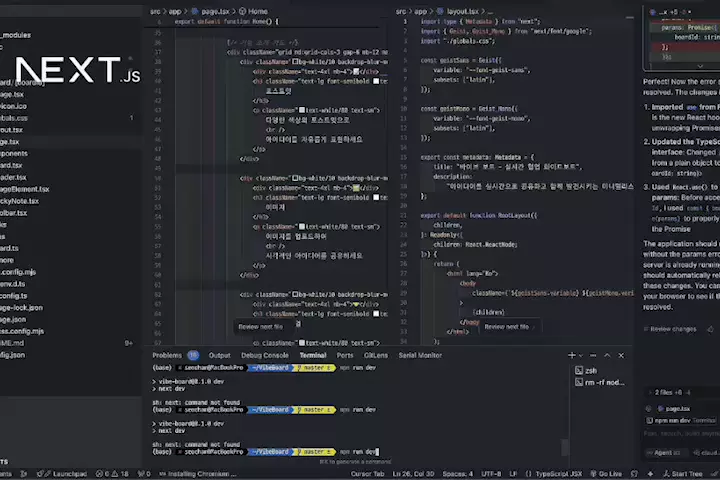Click the UTF-8 encoding indicator

coord(491,474)
